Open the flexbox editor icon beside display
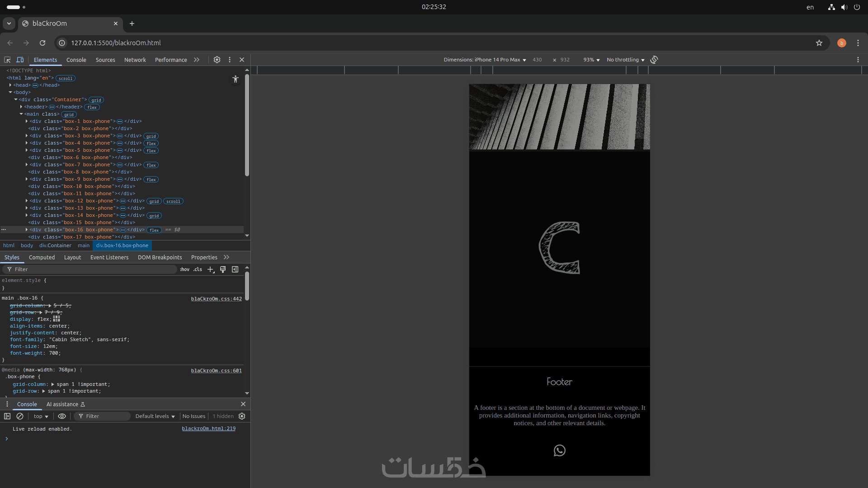868x488 pixels. click(x=57, y=319)
